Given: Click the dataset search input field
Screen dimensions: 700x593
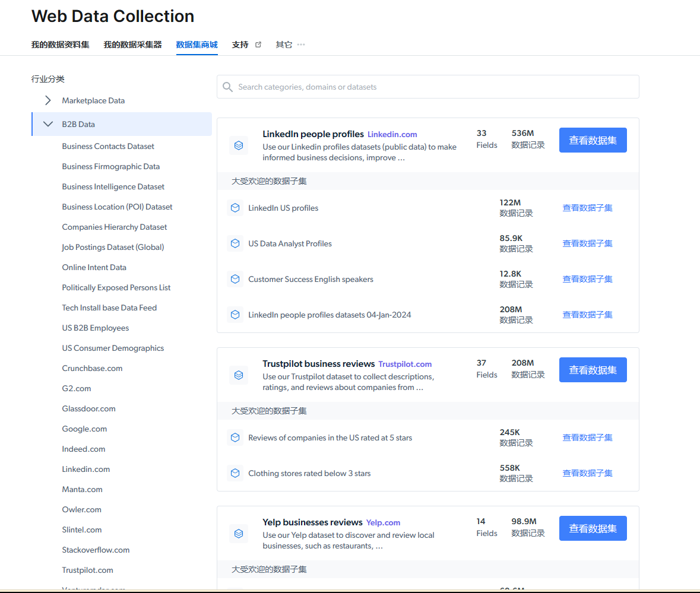Looking at the screenshot, I should pyautogui.click(x=427, y=87).
